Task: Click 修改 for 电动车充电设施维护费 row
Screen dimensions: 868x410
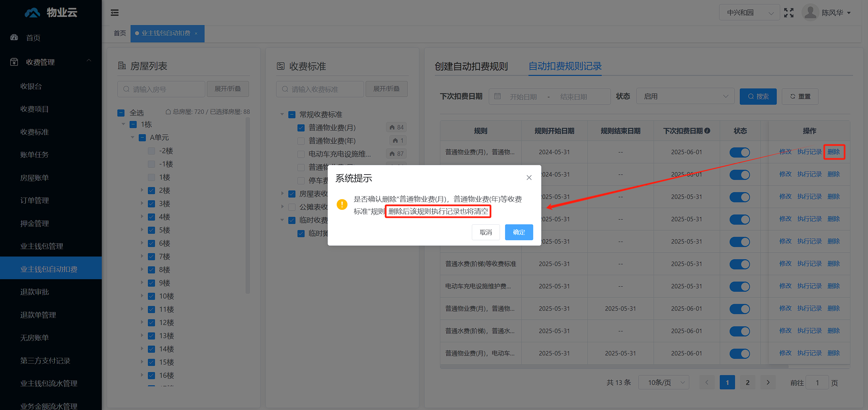Action: 785,286
